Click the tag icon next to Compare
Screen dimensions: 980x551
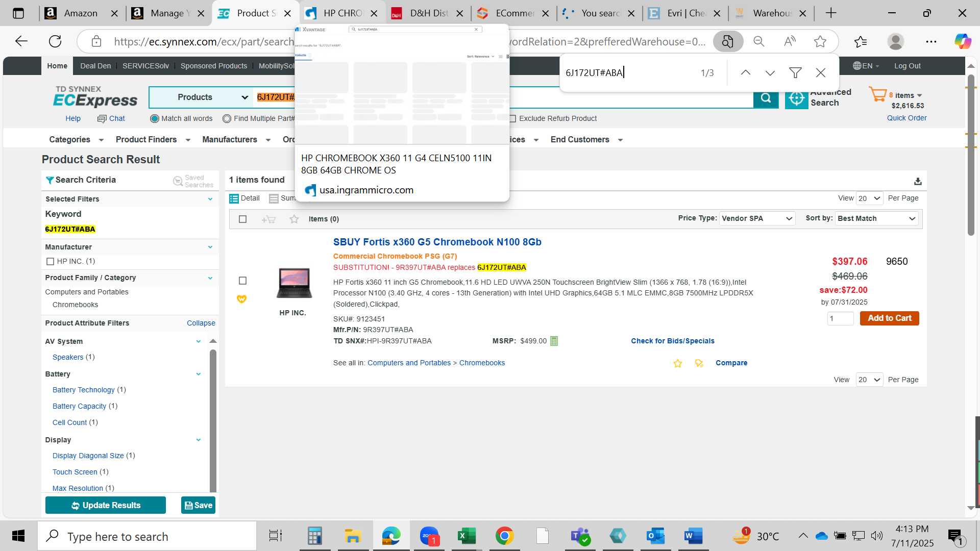pyautogui.click(x=699, y=363)
